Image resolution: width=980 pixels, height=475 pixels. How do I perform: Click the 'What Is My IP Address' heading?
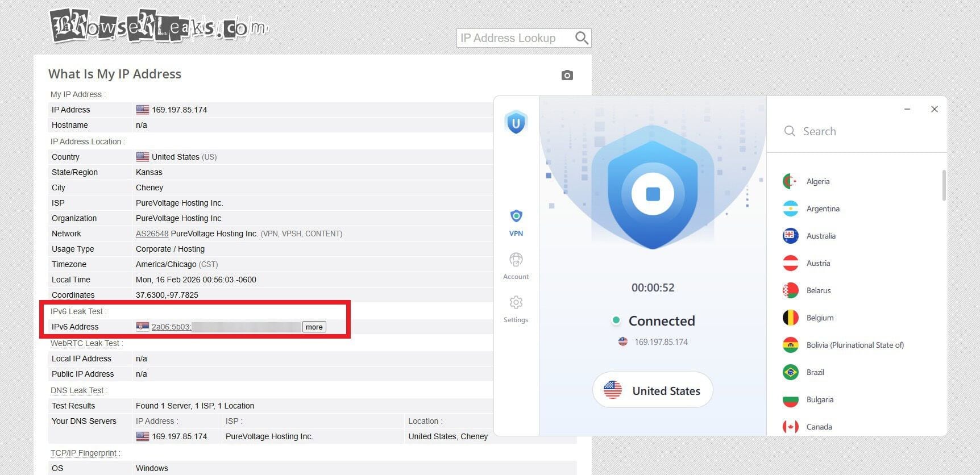[115, 74]
